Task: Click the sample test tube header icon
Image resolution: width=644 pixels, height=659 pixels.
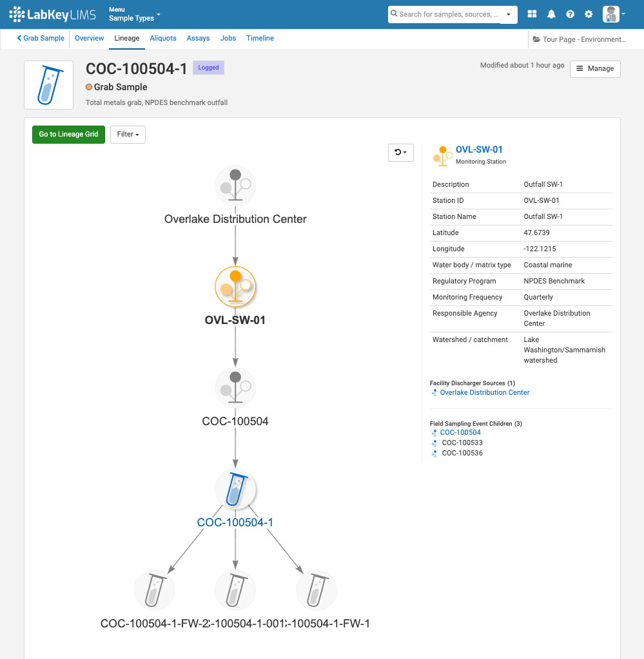Action: tap(49, 85)
